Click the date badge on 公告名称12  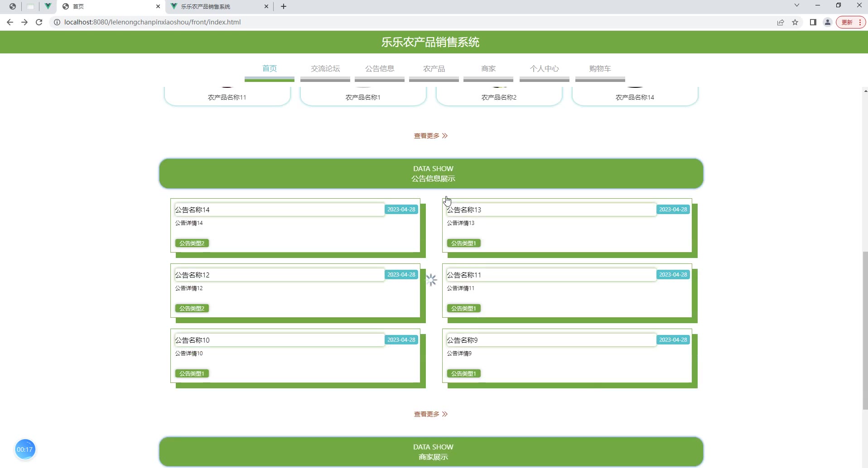click(x=401, y=275)
